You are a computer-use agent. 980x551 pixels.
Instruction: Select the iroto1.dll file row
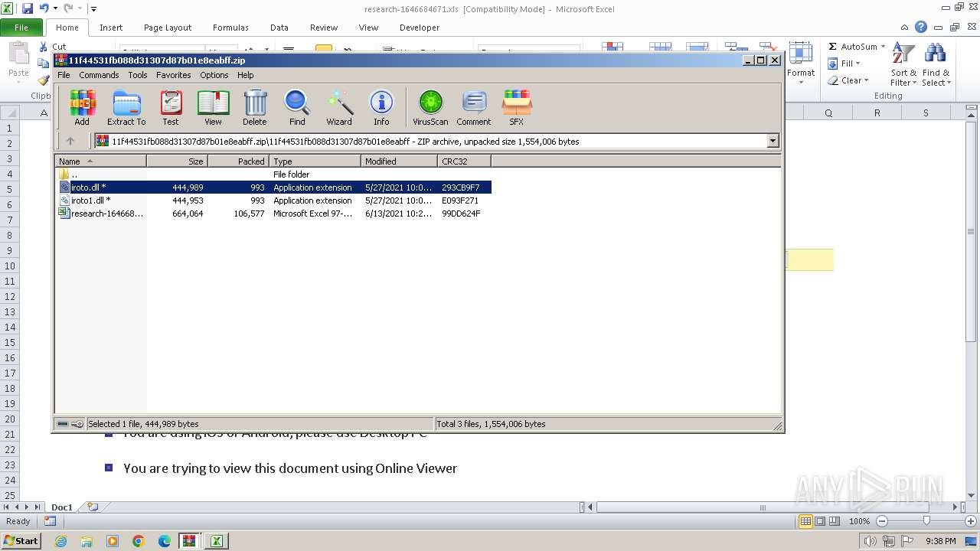tap(274, 201)
